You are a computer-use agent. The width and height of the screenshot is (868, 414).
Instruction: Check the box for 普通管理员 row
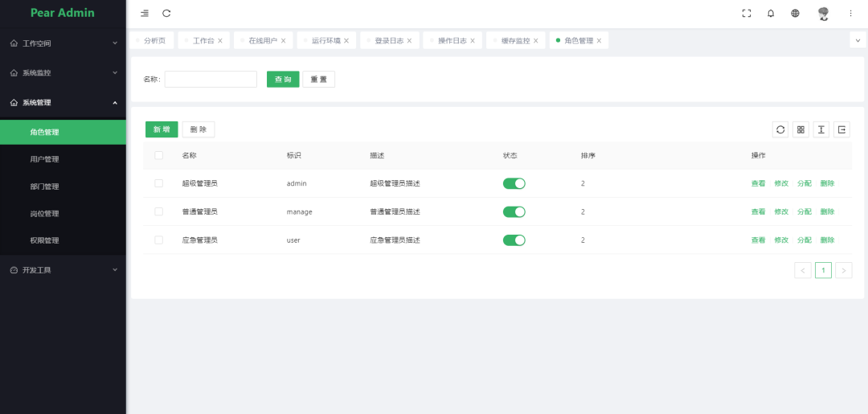[159, 211]
